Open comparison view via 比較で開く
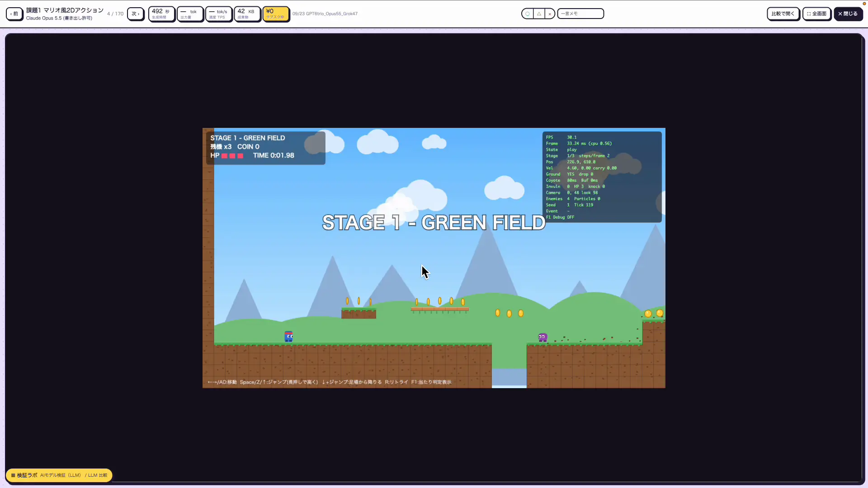The image size is (868, 488). pyautogui.click(x=783, y=14)
